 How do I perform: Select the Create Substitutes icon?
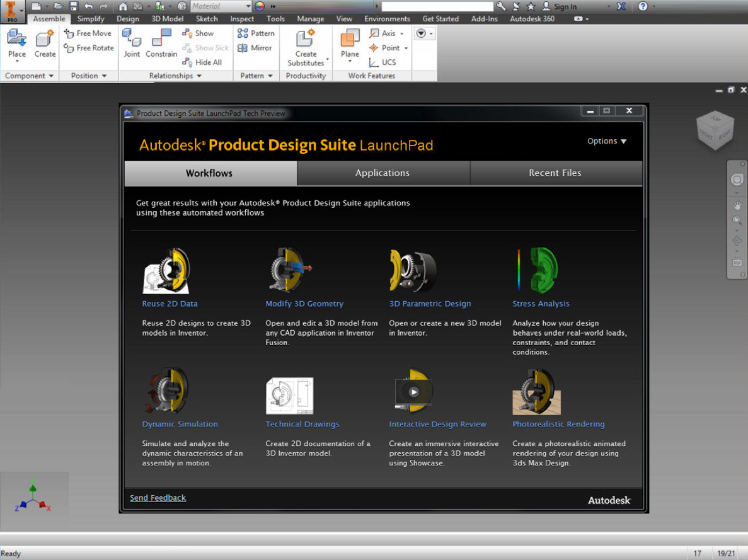pyautogui.click(x=306, y=40)
